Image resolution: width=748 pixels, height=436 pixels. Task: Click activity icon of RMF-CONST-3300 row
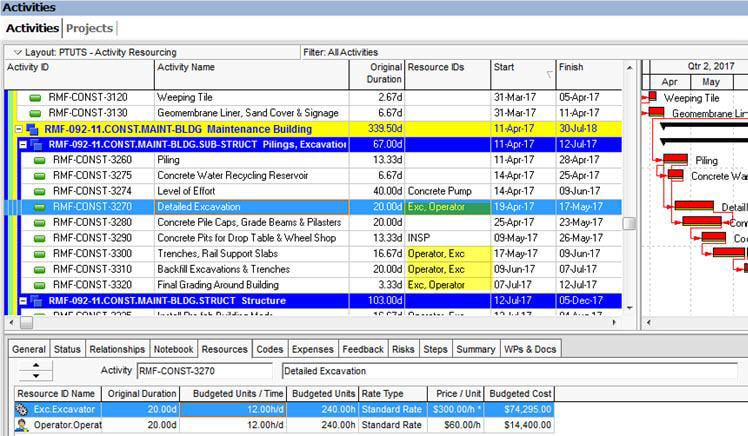(x=40, y=253)
